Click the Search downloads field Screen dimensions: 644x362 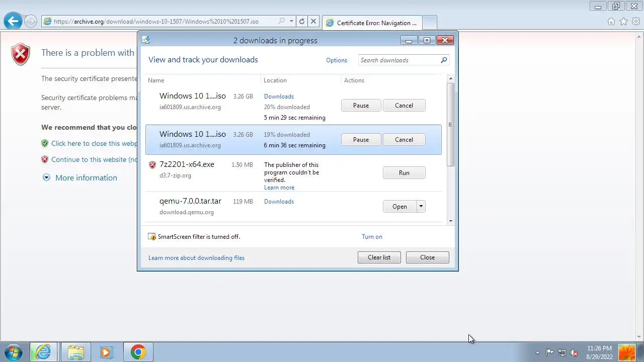[x=404, y=60]
